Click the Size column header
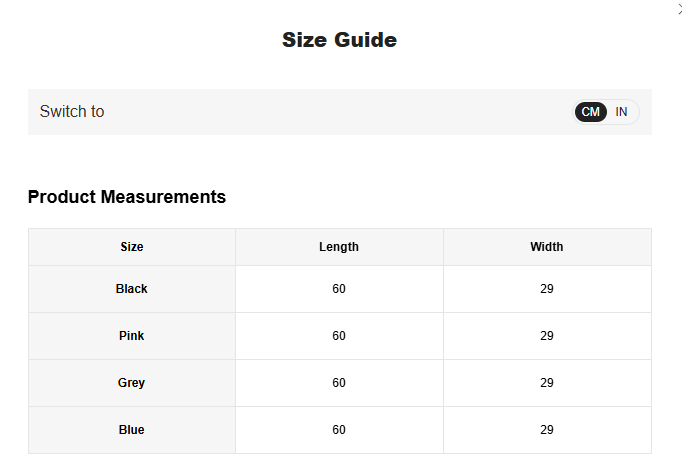Viewport: 682px width, 458px height. [x=132, y=247]
